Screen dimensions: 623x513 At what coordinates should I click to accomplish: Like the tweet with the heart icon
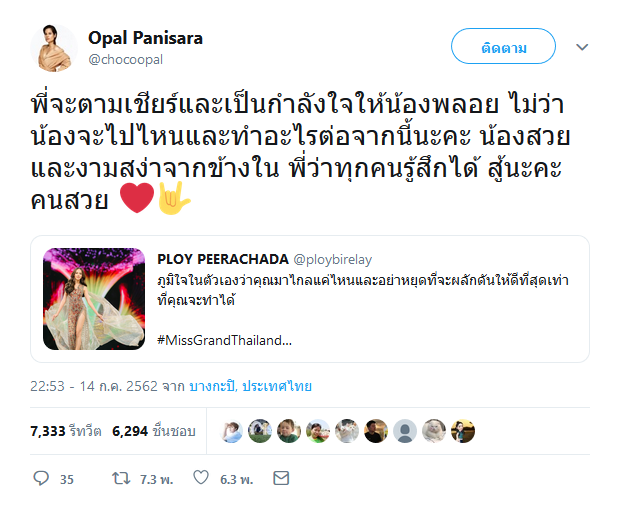[203, 479]
